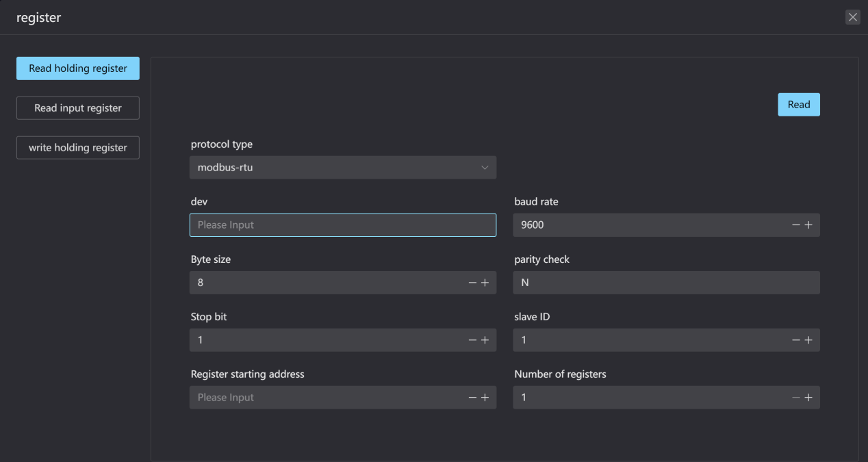
Task: Select Read holding register tab
Action: (x=78, y=68)
